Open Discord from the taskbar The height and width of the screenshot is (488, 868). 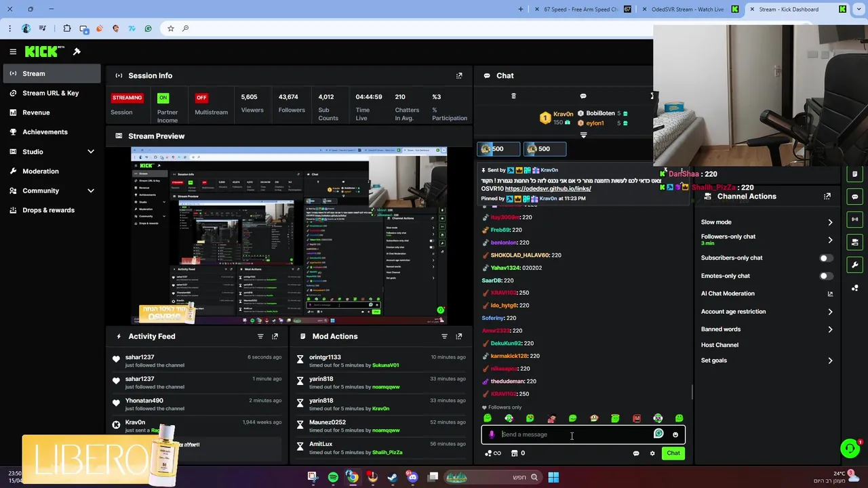click(412, 477)
